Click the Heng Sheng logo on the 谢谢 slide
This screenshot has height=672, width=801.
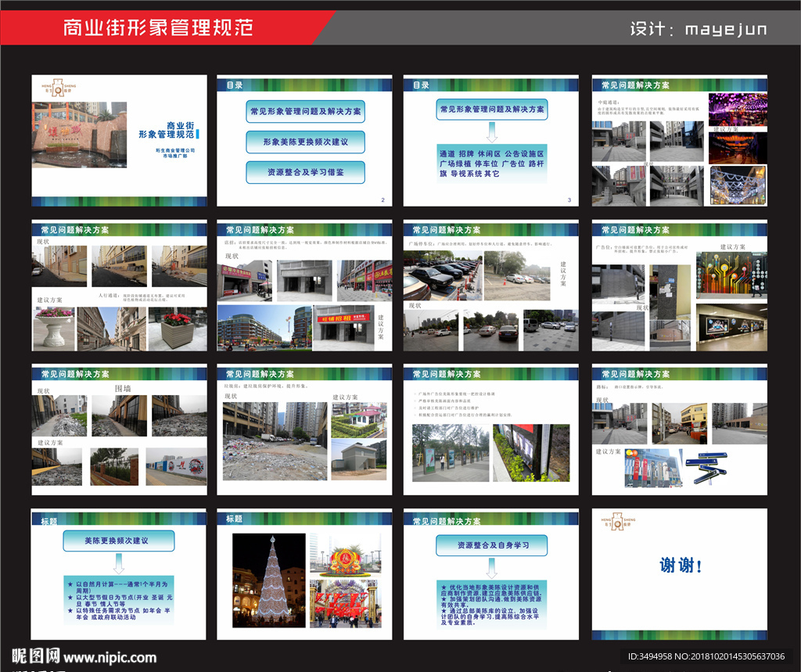click(618, 522)
